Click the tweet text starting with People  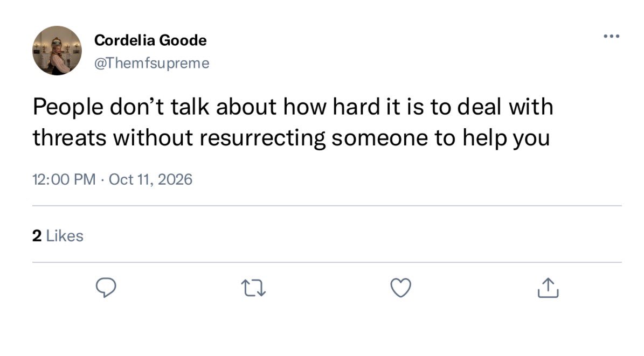293,122
